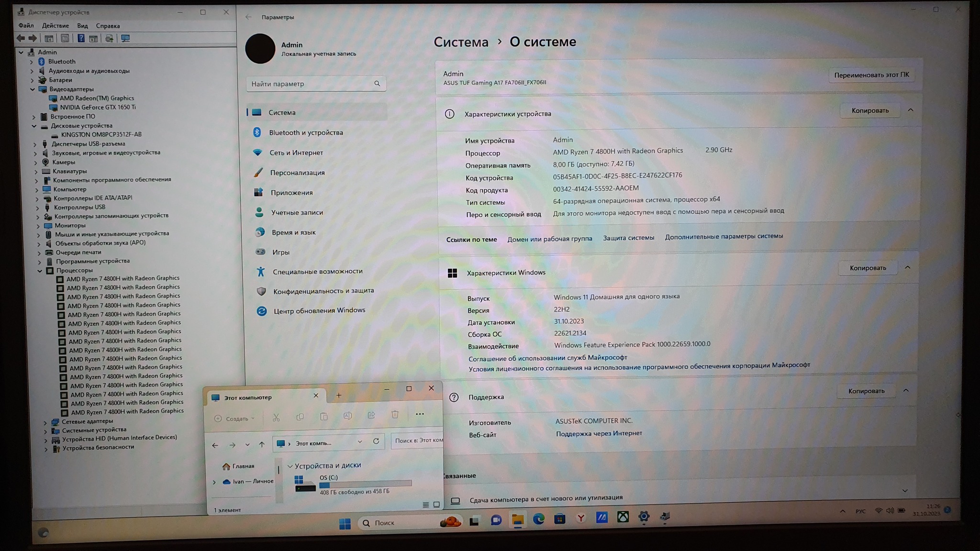Open the Действие menu
Image resolution: width=980 pixels, height=551 pixels.
pyautogui.click(x=55, y=26)
